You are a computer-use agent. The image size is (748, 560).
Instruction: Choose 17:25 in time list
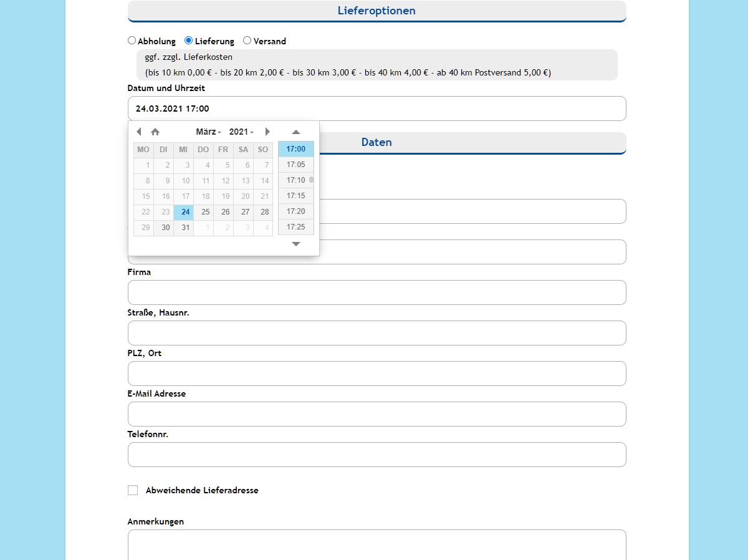click(296, 227)
